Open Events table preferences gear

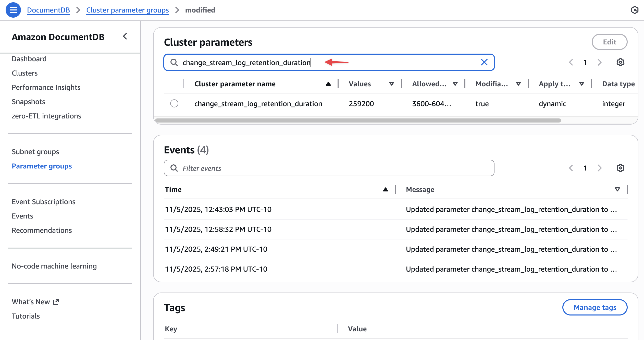[621, 168]
